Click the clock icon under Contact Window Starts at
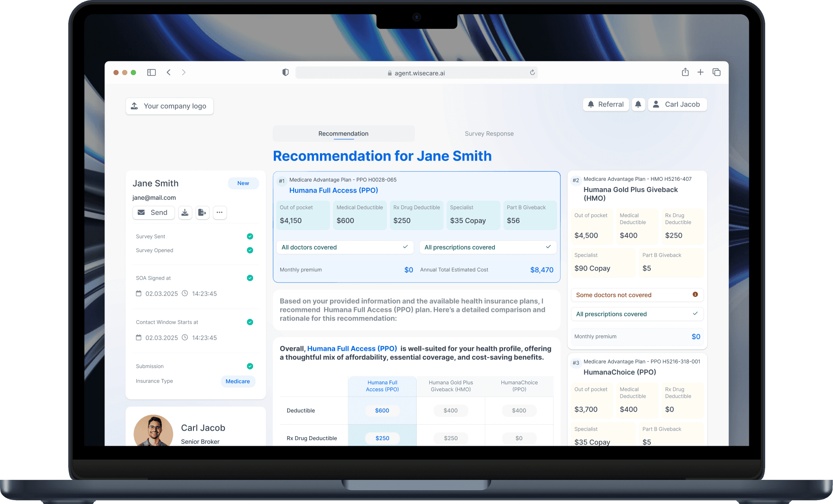The width and height of the screenshot is (833, 504). coord(185,337)
